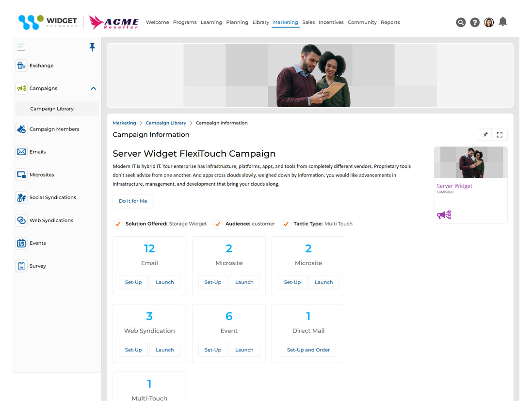Collapse the sidebar with the hamburger icon
Image resolution: width=532 pixels, height=401 pixels.
(x=20, y=47)
